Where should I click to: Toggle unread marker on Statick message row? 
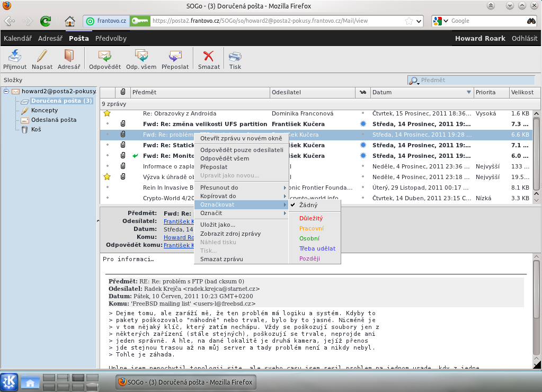tap(363, 145)
